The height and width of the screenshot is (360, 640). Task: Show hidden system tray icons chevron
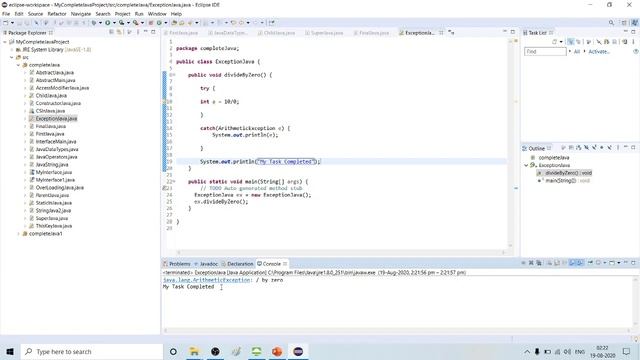[x=527, y=351]
